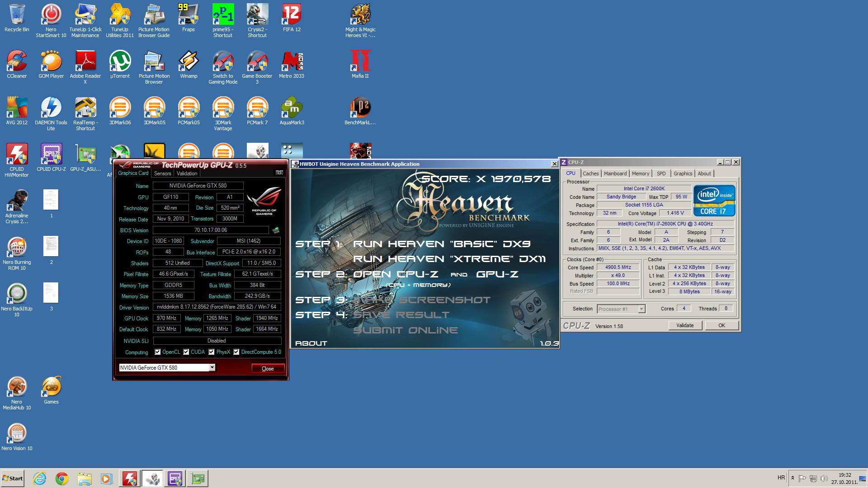Click HR language indicator in taskbar
This screenshot has width=868, height=488.
click(x=781, y=478)
